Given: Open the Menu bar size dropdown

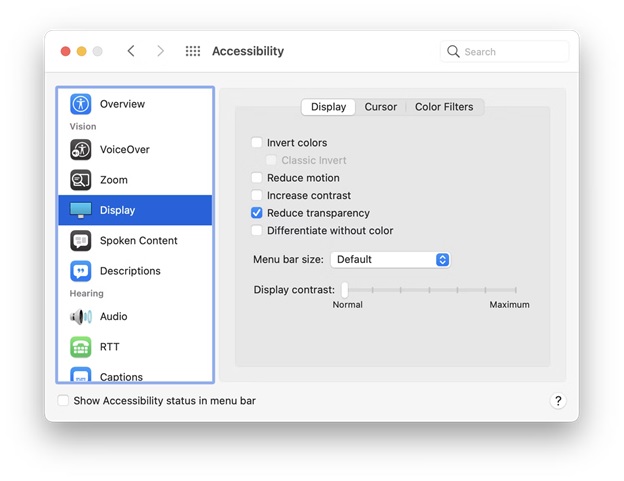Looking at the screenshot, I should (390, 259).
